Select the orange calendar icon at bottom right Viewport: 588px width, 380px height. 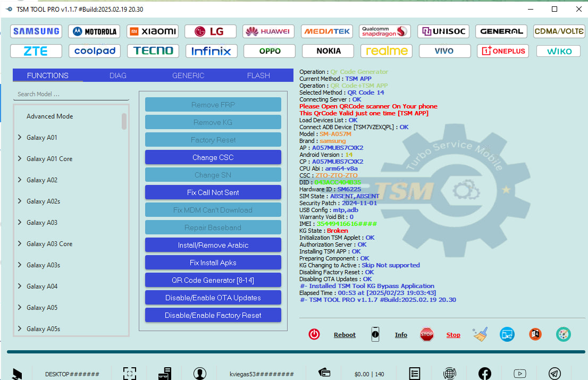pyautogui.click(x=535, y=334)
